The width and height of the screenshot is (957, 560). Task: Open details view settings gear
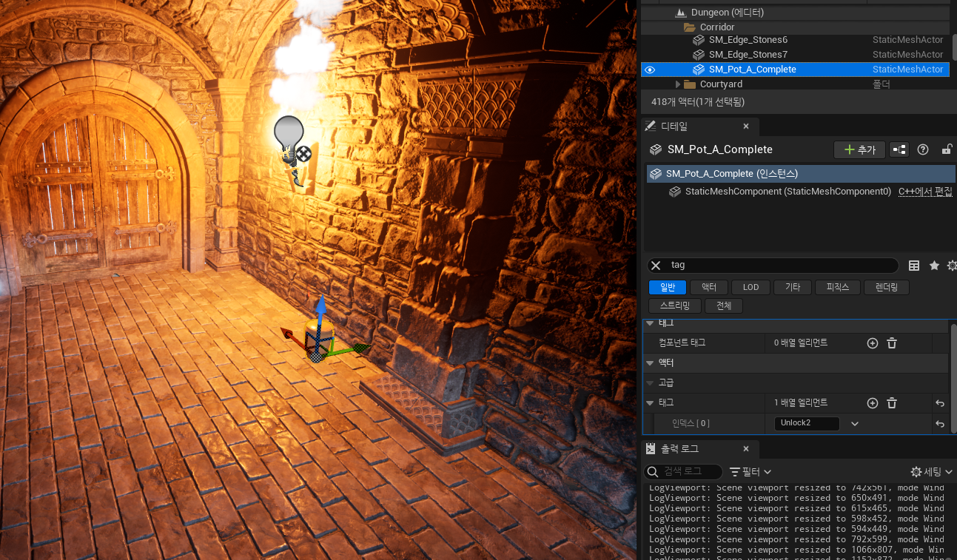952,266
